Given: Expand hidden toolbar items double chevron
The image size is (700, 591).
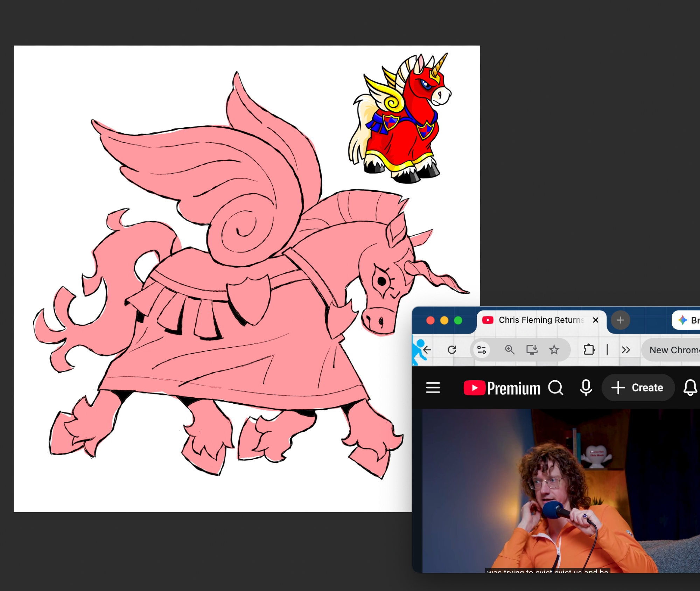Looking at the screenshot, I should coord(626,349).
